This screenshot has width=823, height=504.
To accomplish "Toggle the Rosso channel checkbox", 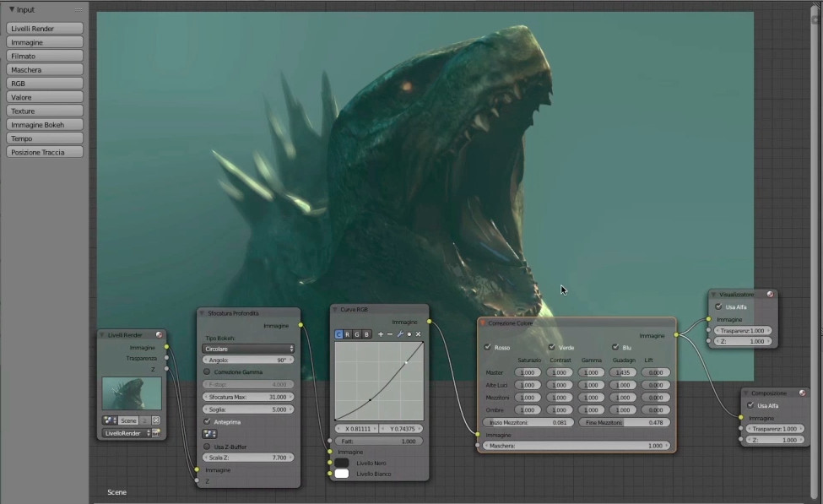I will 487,347.
